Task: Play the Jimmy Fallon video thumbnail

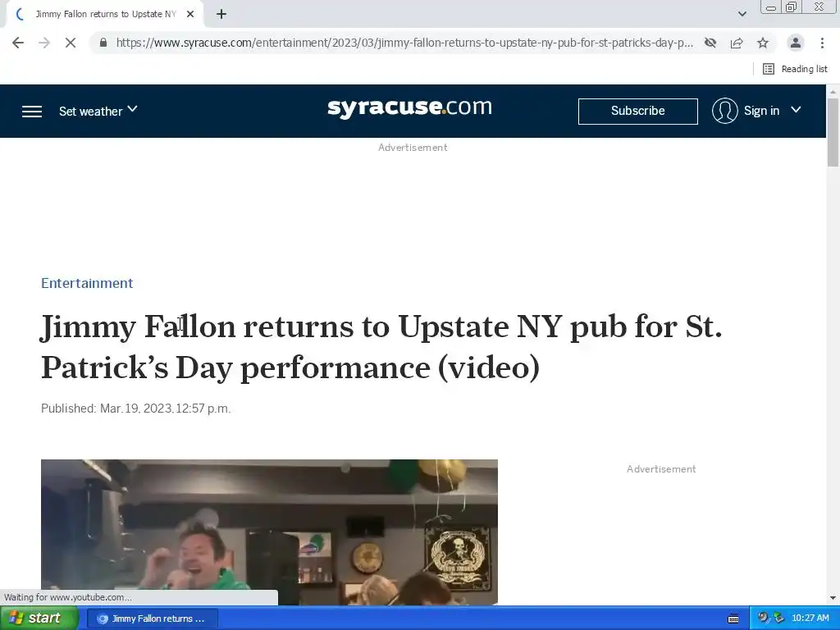Action: coord(269,532)
